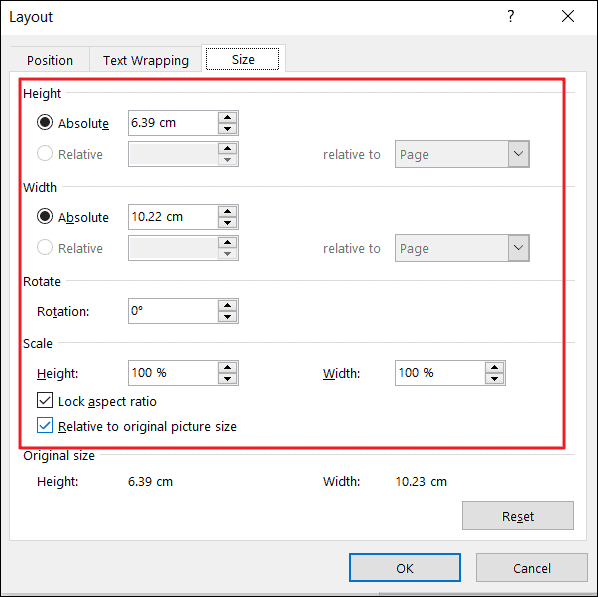Open Height relative to Page dropdown
This screenshot has width=598, height=597.
tap(462, 154)
